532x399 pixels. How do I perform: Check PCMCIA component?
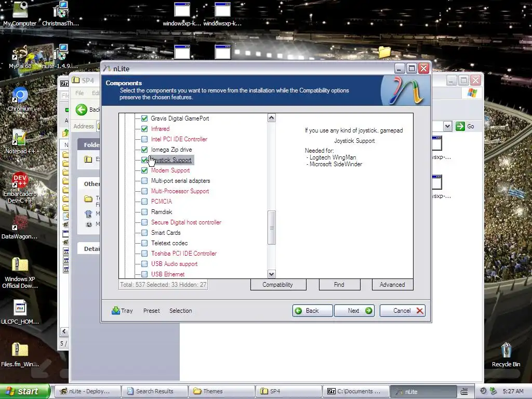[144, 202]
